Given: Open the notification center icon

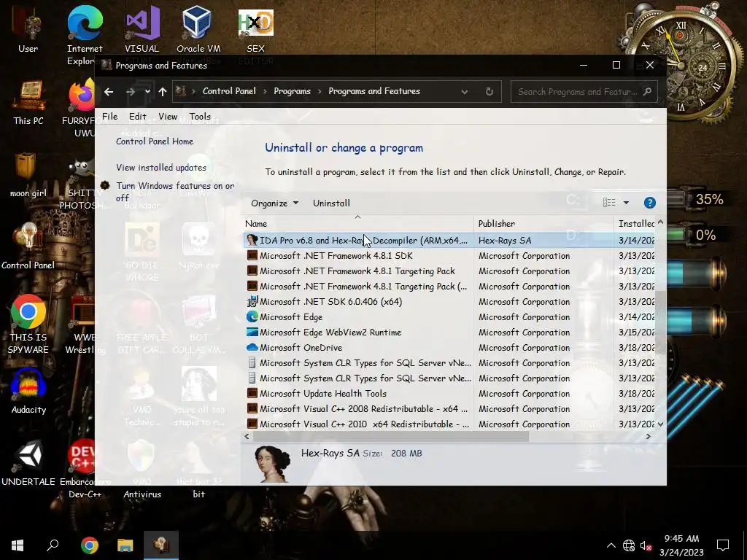Looking at the screenshot, I should tap(723, 545).
